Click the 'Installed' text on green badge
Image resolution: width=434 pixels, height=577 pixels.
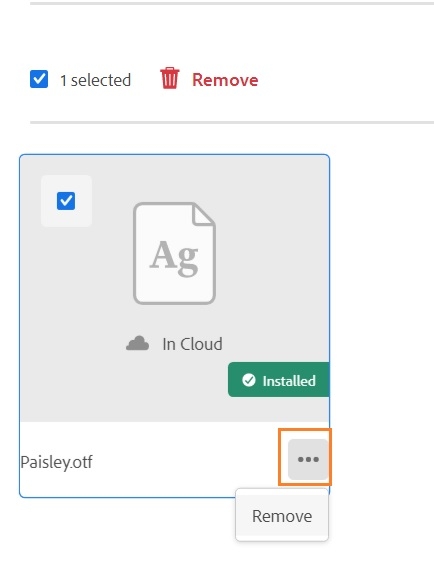pyautogui.click(x=289, y=380)
